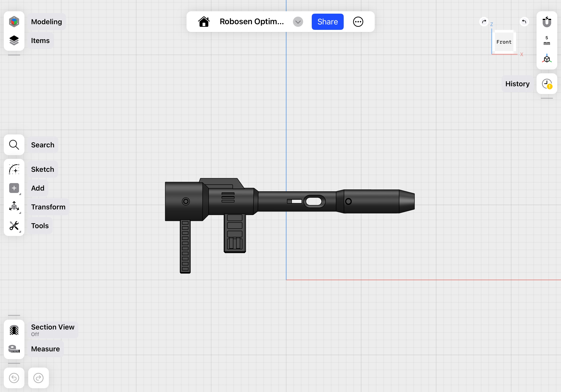Image resolution: width=561 pixels, height=392 pixels.
Task: Change the 5 mm grid snap value
Action: [547, 41]
